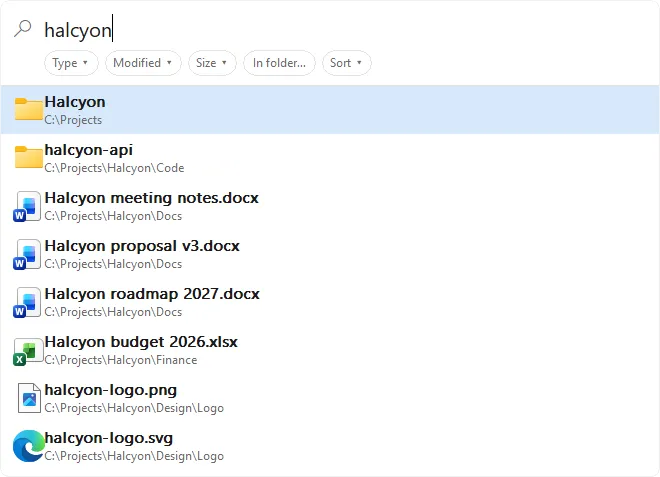Click the path under halcyon-logo.png
The height and width of the screenshot is (477, 660).
(x=134, y=408)
